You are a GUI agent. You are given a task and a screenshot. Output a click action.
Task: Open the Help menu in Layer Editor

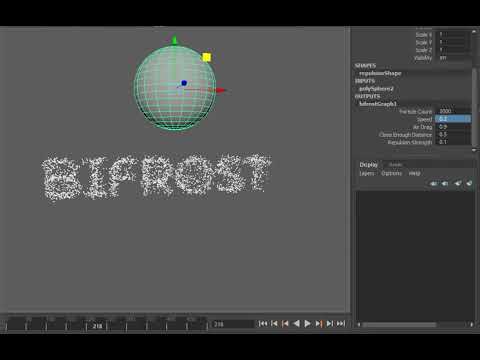tap(414, 173)
